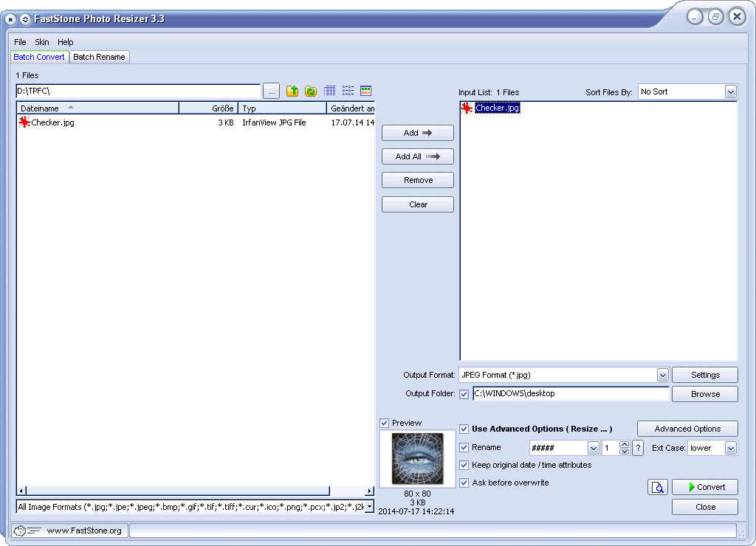
Task: Switch to Batch Convert tab
Action: [x=39, y=57]
